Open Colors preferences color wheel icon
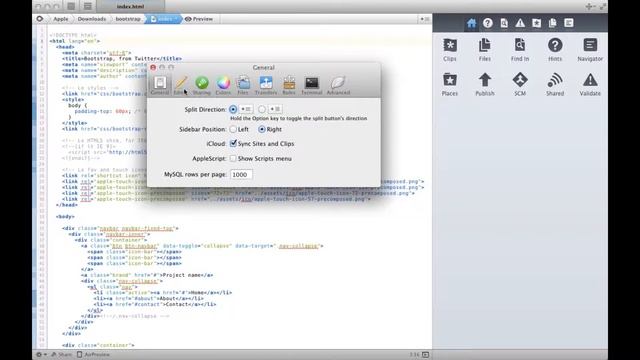This screenshot has height=360, width=640. 223,85
